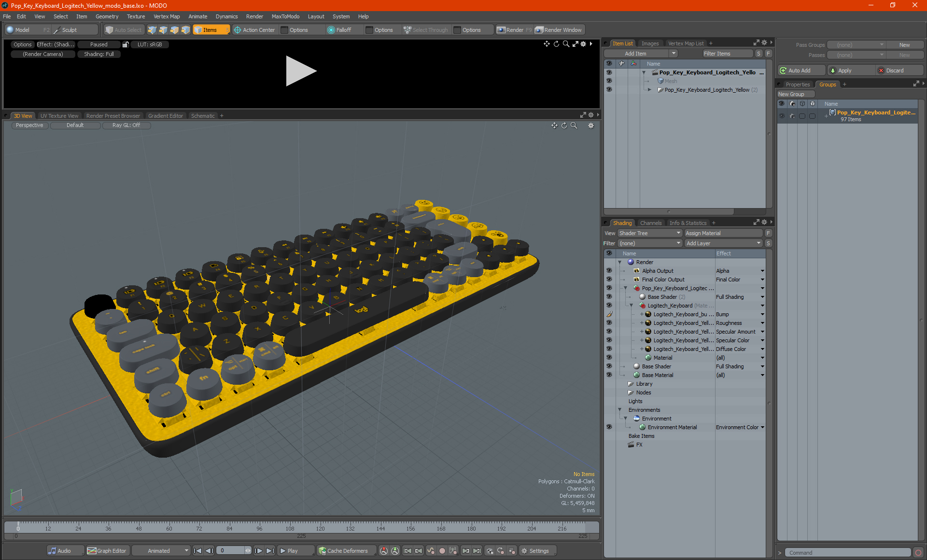Image resolution: width=927 pixels, height=560 pixels.
Task: Open Animated keying dropdown
Action: click(161, 551)
